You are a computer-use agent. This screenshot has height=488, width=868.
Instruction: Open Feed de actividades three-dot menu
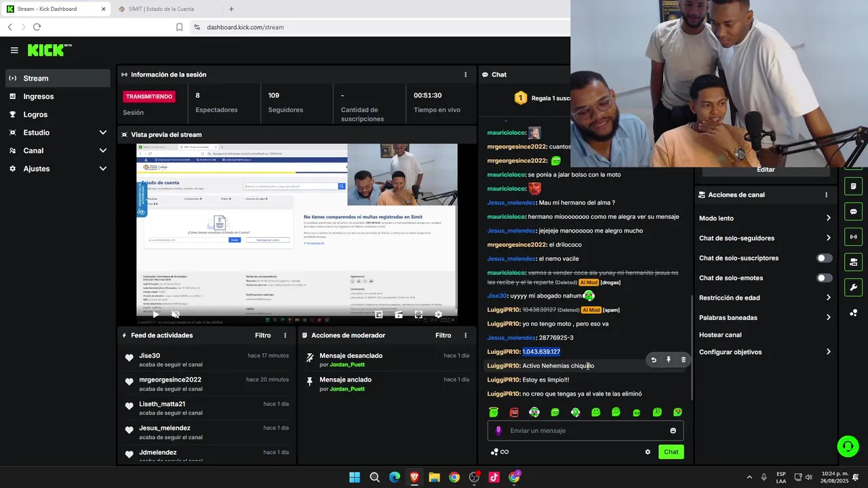[285, 335]
